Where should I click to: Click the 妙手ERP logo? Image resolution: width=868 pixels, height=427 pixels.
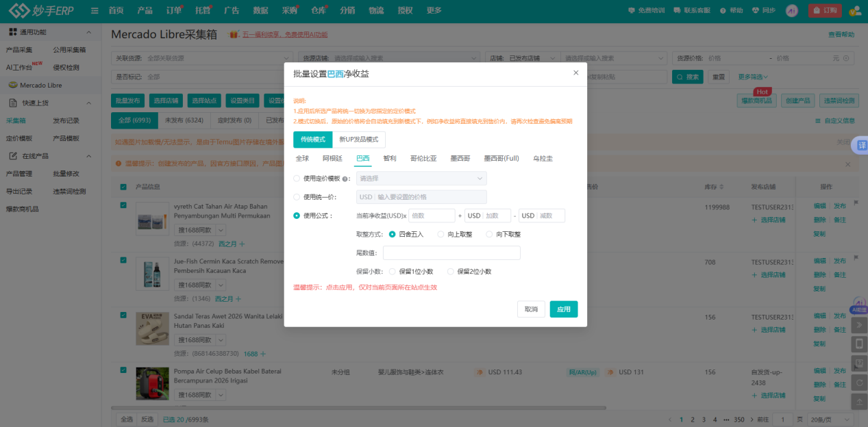[42, 10]
